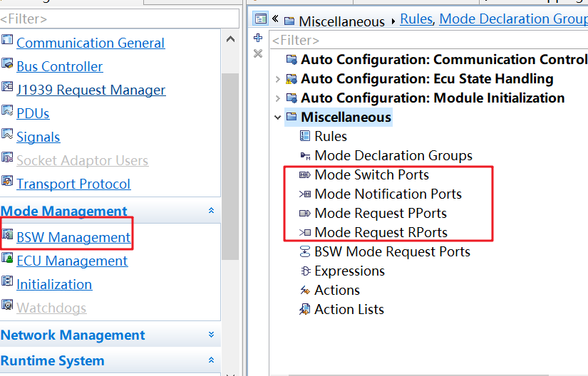
Task: Click the Rules breadcrumb link
Action: coord(416,19)
